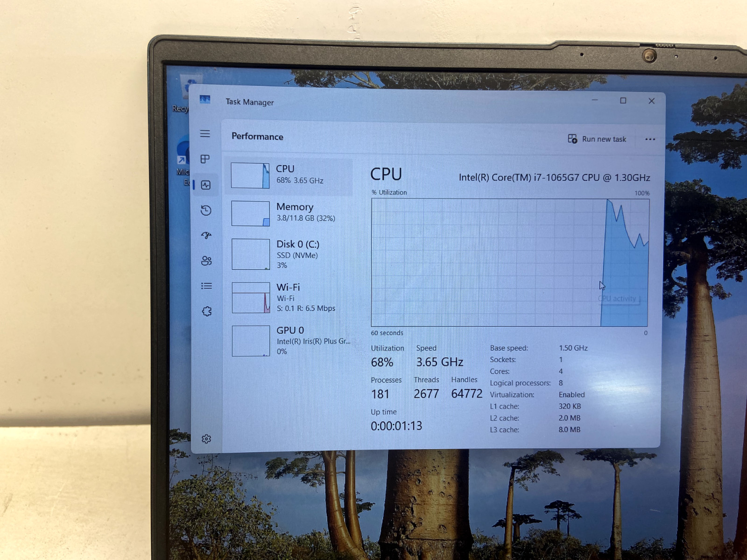Open the Services page icon

pyautogui.click(x=207, y=311)
